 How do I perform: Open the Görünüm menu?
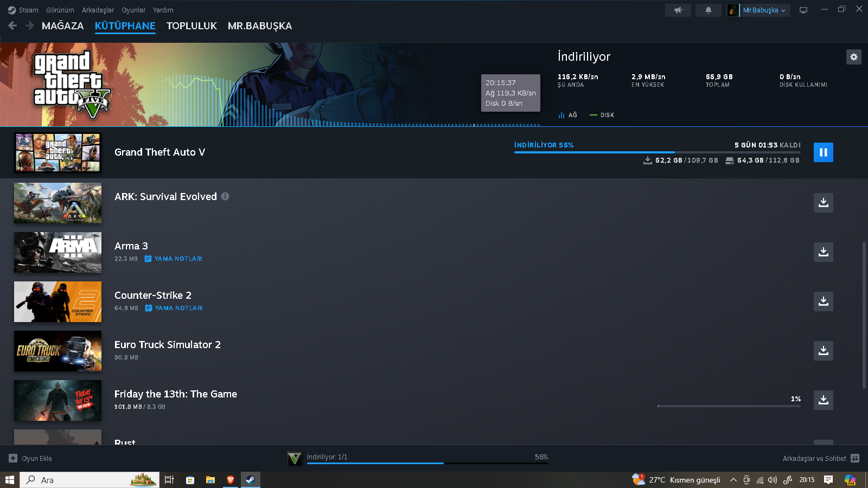click(x=60, y=10)
